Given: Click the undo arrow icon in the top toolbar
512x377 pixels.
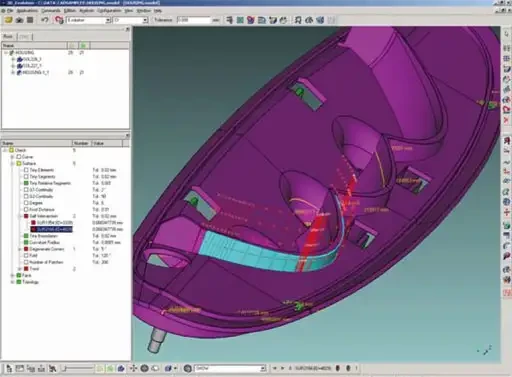Looking at the screenshot, I should [45, 20].
